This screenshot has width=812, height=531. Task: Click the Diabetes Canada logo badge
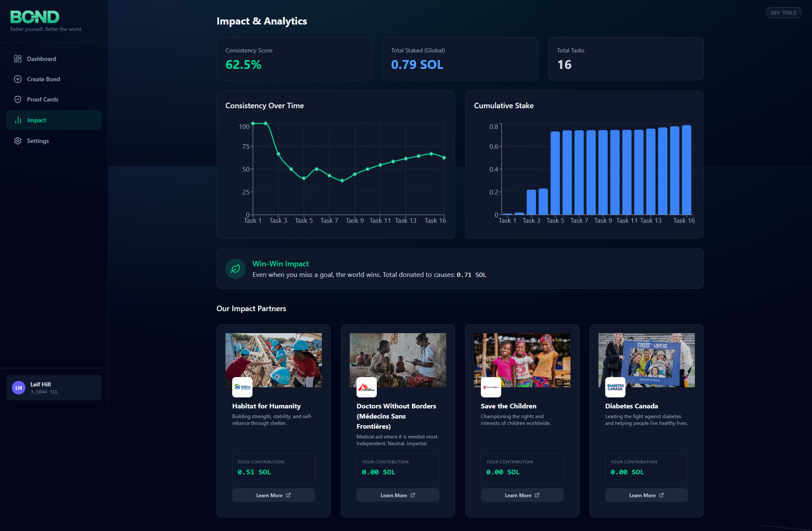coord(615,387)
